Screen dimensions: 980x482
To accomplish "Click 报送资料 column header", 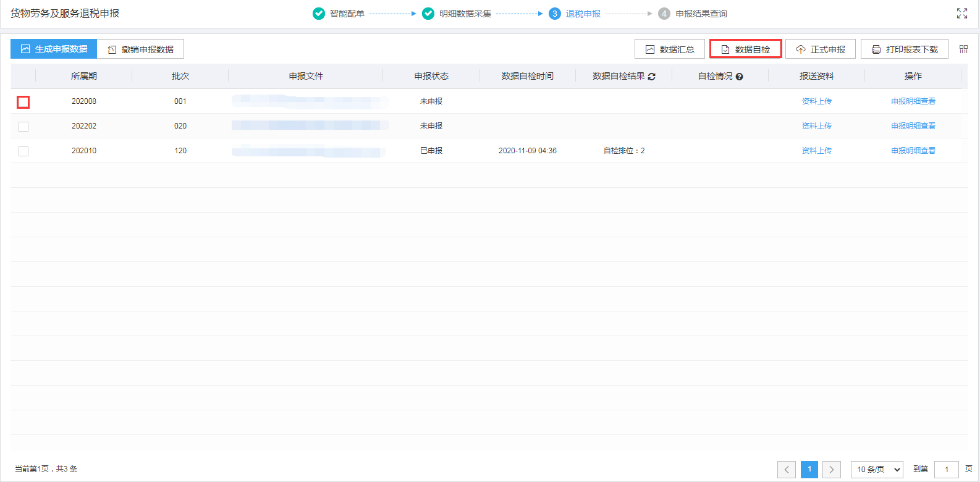I will (817, 76).
